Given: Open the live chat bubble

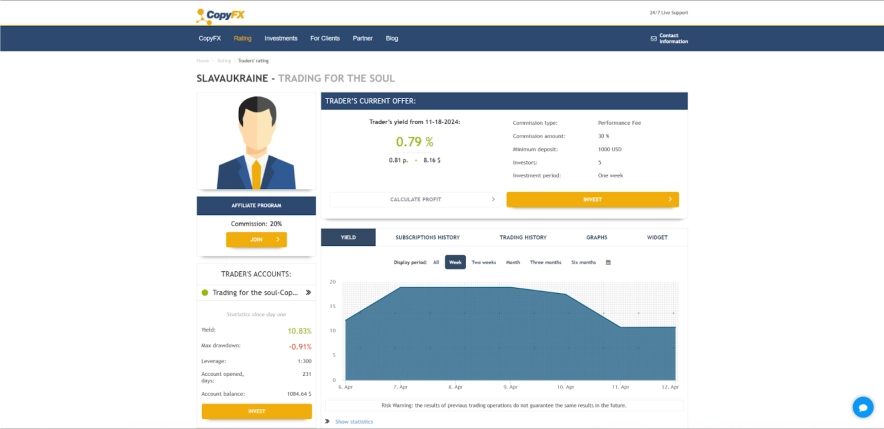Looking at the screenshot, I should point(862,407).
